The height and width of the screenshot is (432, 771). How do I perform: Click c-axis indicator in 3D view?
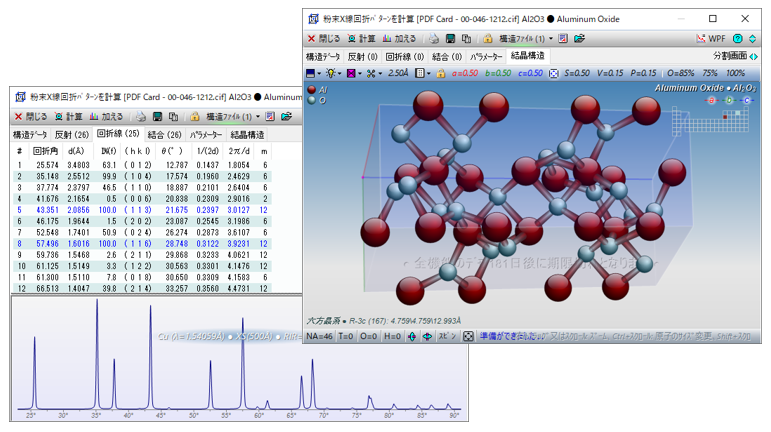pyautogui.click(x=747, y=100)
